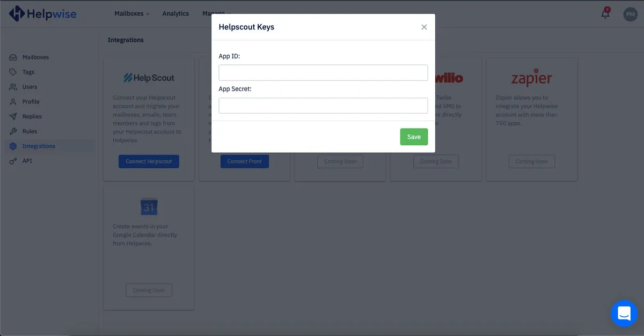The width and height of the screenshot is (644, 336).
Task: Select Integrations in sidebar
Action: click(39, 146)
